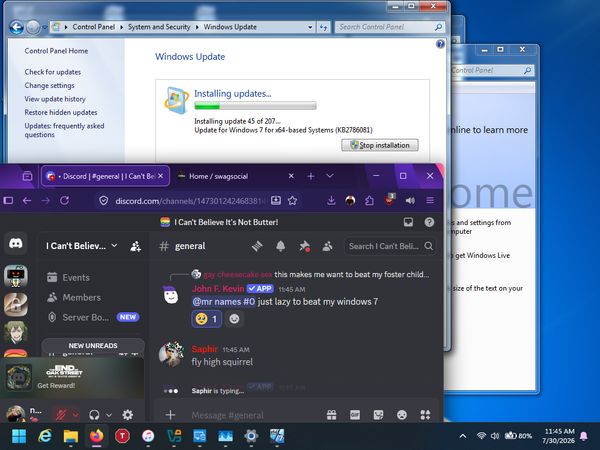Bookmark this page with star icon
This screenshot has width=600, height=450.
coord(292,201)
